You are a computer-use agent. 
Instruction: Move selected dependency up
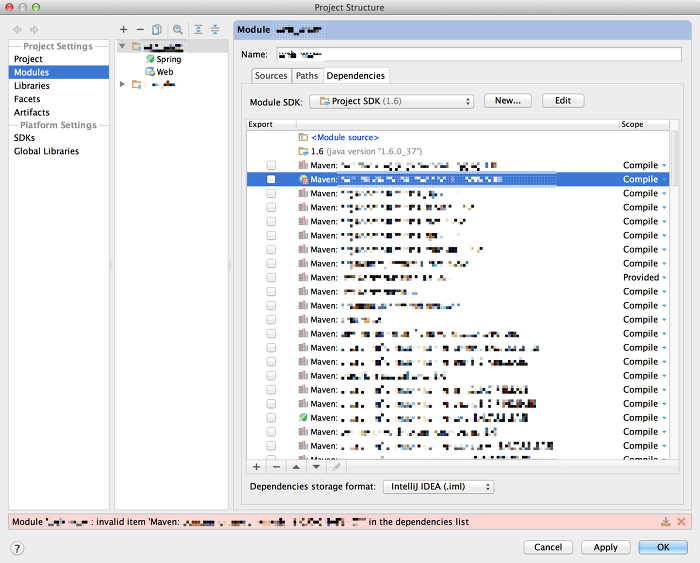point(296,467)
